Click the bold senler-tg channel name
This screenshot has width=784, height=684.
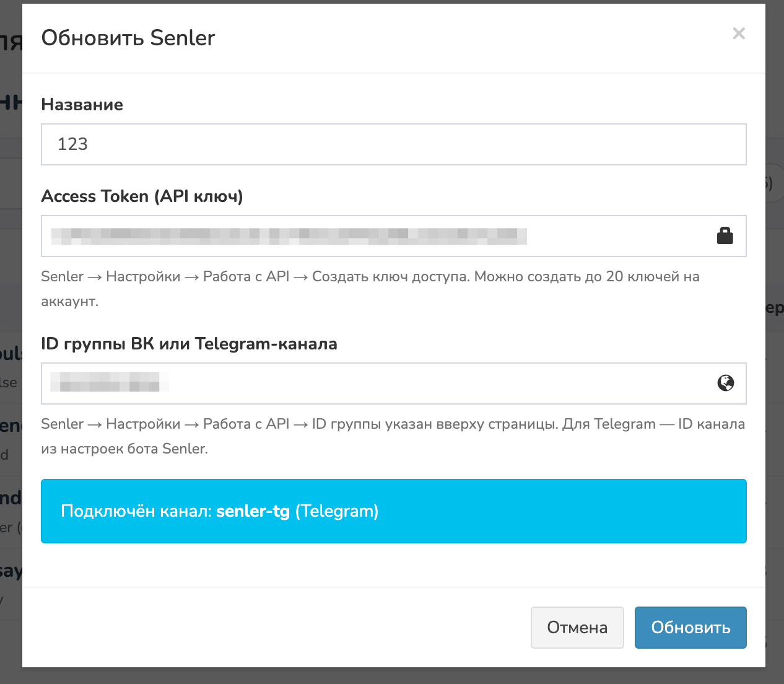(x=253, y=511)
